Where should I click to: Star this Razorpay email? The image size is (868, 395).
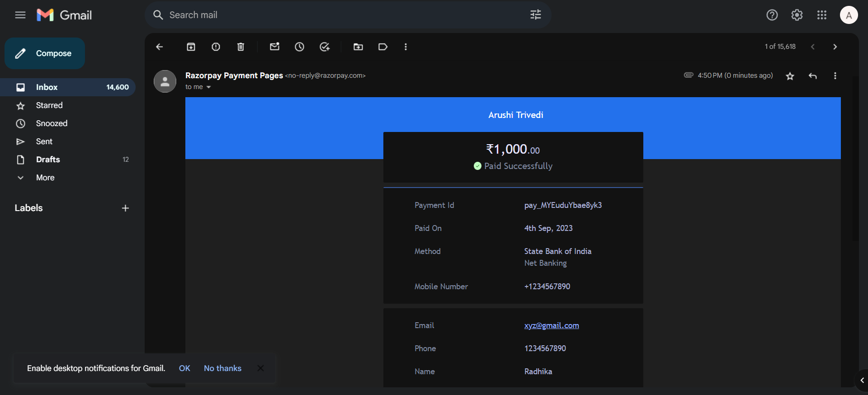click(790, 76)
